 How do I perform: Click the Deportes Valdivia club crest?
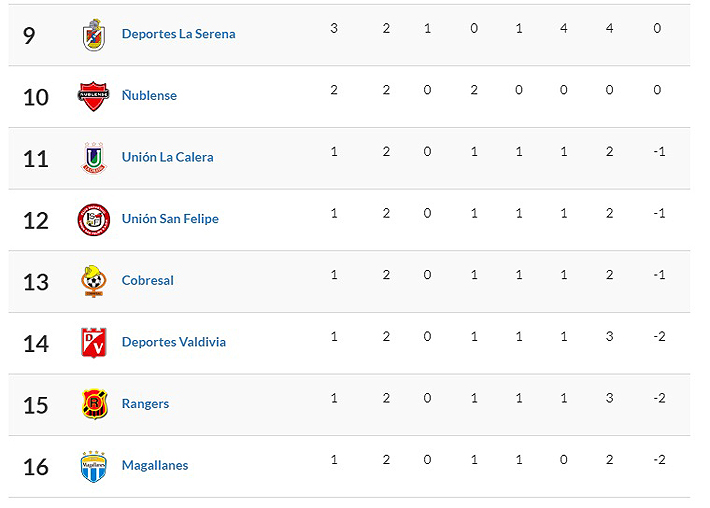93,342
